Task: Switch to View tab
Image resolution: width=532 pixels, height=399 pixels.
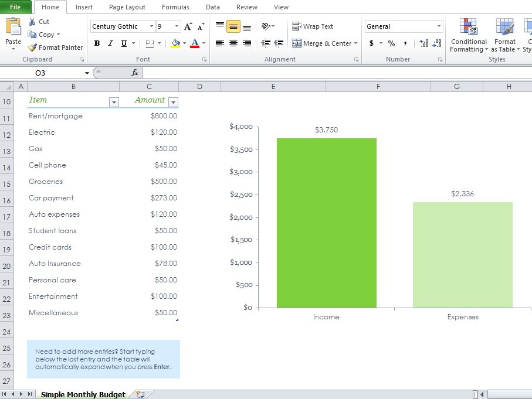Action: (x=281, y=7)
